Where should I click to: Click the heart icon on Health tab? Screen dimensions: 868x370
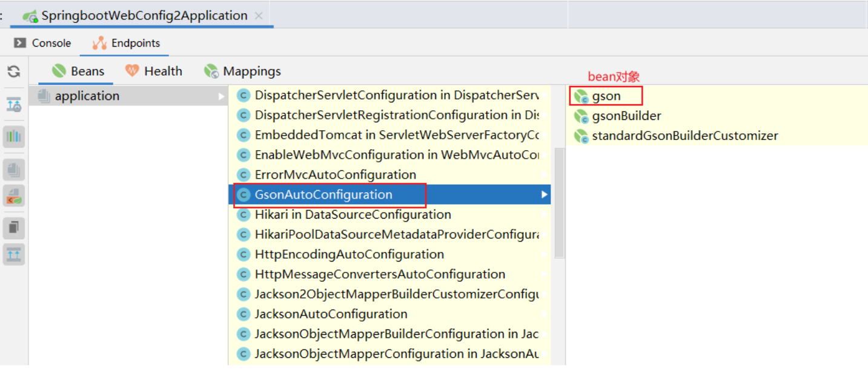(x=131, y=71)
